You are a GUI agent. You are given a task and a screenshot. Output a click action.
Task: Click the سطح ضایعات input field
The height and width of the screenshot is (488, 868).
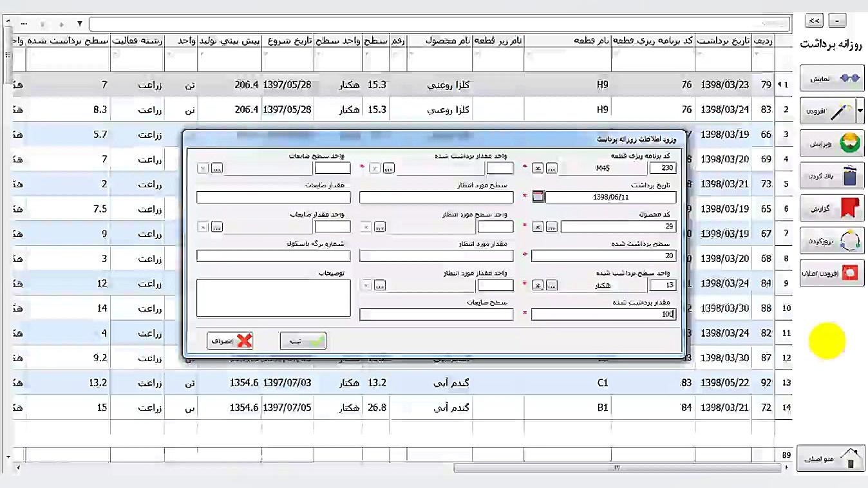pos(437,314)
